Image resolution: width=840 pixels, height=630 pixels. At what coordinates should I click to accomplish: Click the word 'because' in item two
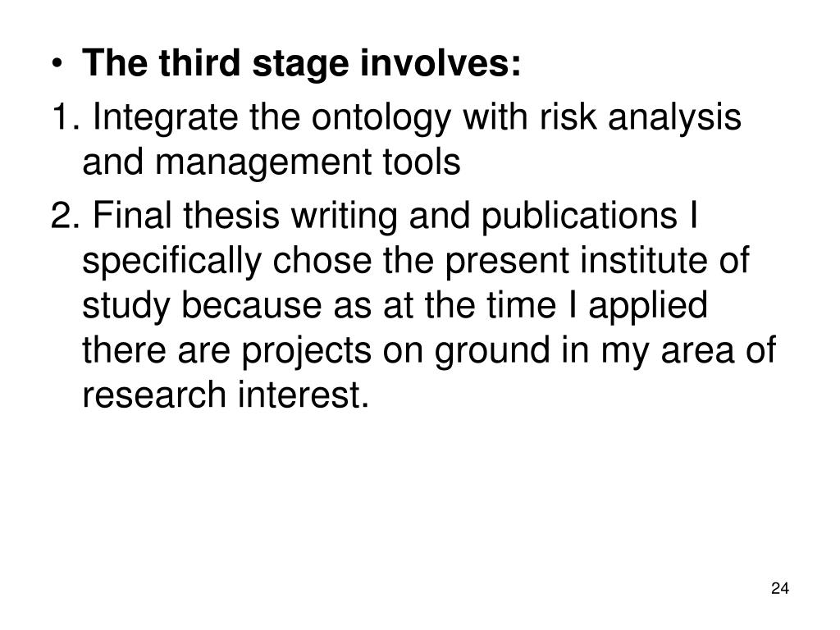pos(252,305)
